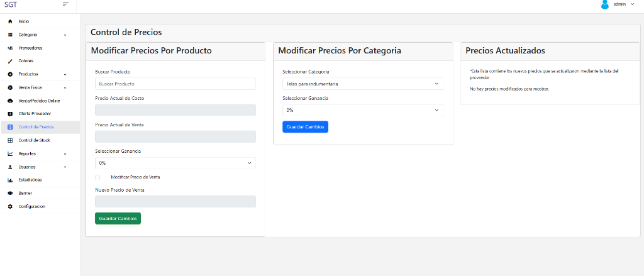Open the Oferta Proveedor menu item

[35, 114]
